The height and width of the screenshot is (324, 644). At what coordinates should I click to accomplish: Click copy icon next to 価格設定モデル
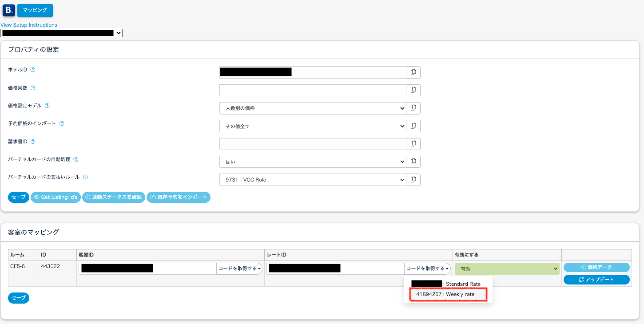click(413, 108)
